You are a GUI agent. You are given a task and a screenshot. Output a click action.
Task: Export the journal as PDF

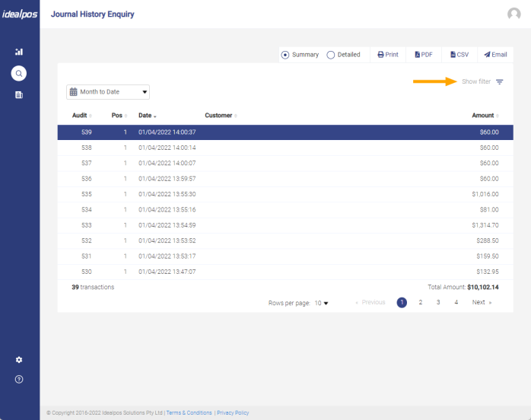[x=424, y=55]
